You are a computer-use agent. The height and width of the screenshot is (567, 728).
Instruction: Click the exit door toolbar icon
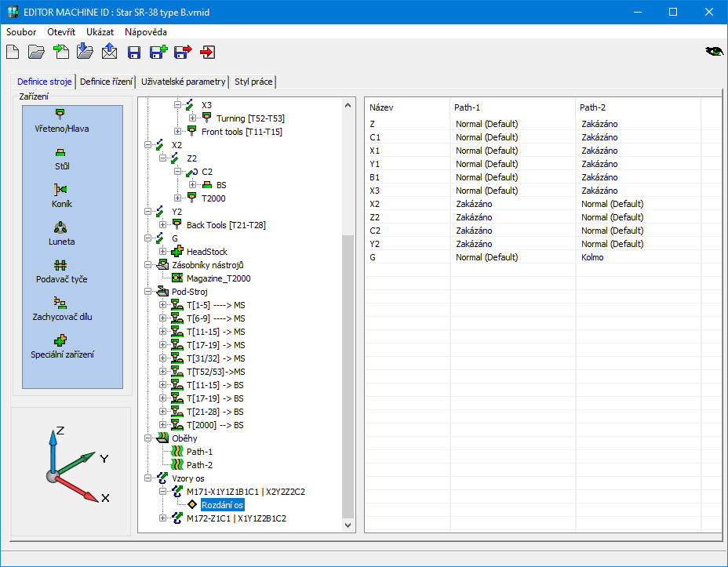tap(208, 53)
